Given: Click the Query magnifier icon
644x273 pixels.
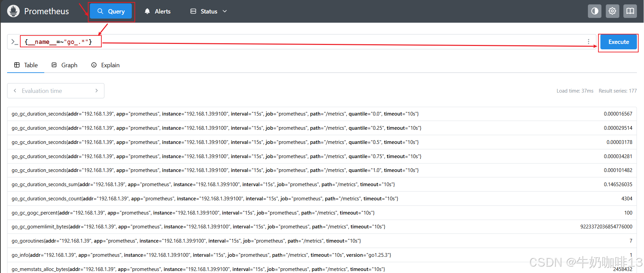Looking at the screenshot, I should [x=100, y=11].
